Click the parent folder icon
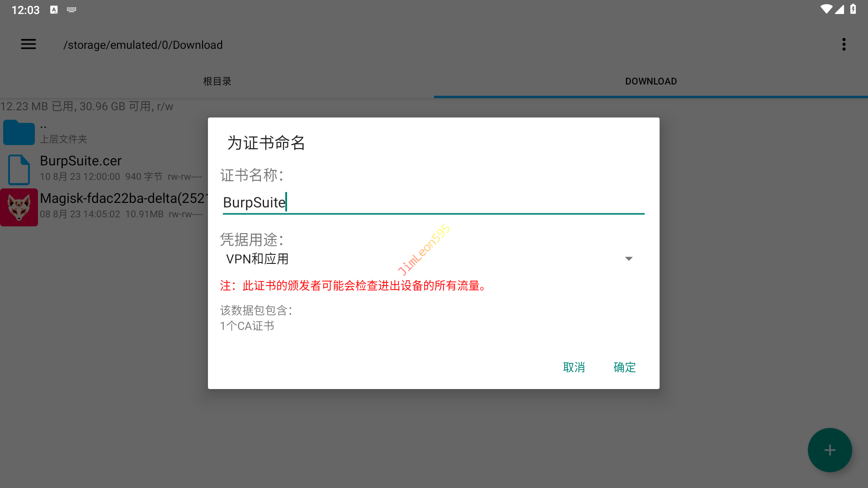 tap(19, 132)
